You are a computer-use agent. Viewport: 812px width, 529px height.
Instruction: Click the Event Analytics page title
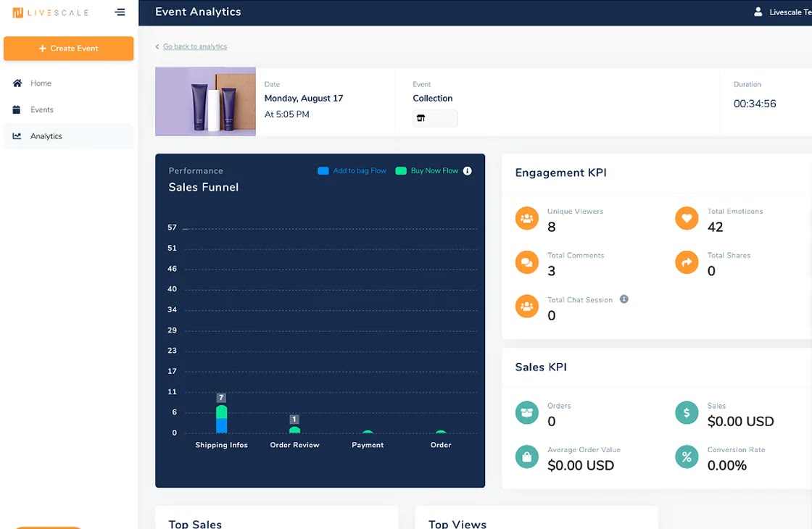point(198,12)
